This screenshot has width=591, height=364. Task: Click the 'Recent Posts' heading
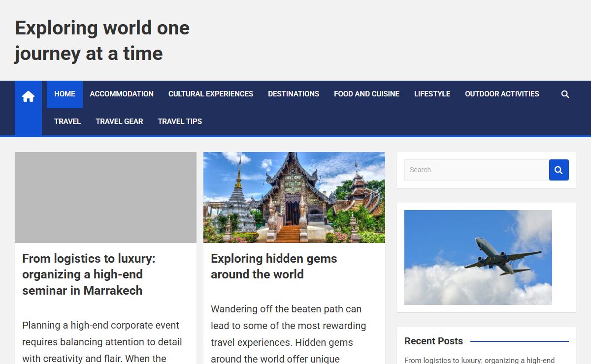point(433,341)
